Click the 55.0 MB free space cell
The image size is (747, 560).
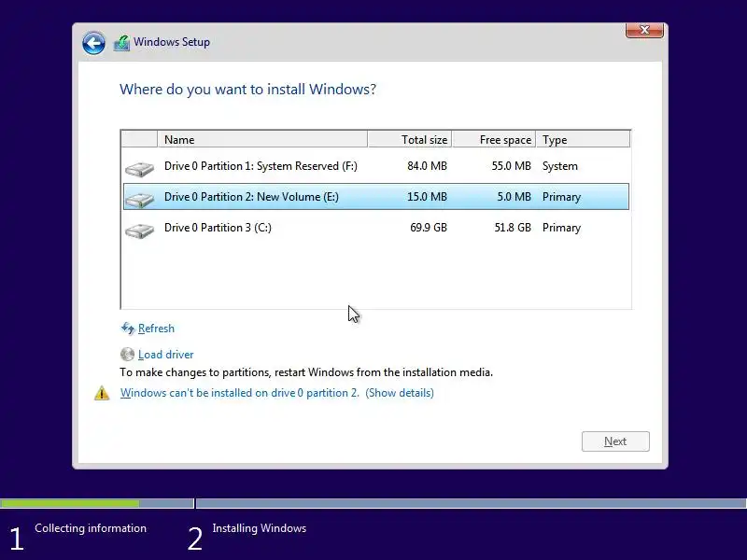[x=511, y=166]
